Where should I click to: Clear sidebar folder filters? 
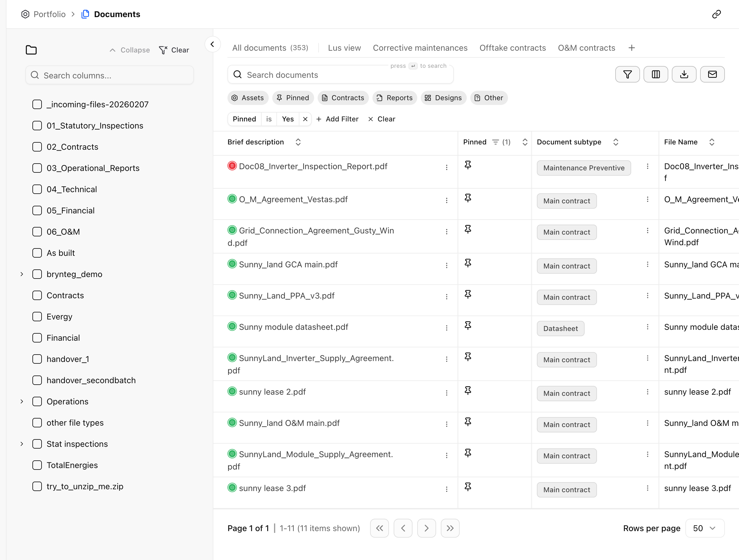174,50
